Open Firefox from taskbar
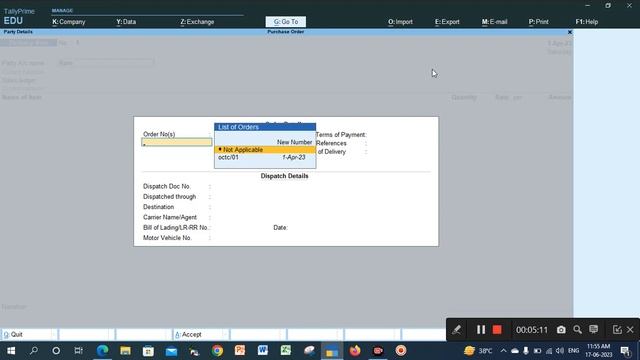640x360 pixels. 355,351
